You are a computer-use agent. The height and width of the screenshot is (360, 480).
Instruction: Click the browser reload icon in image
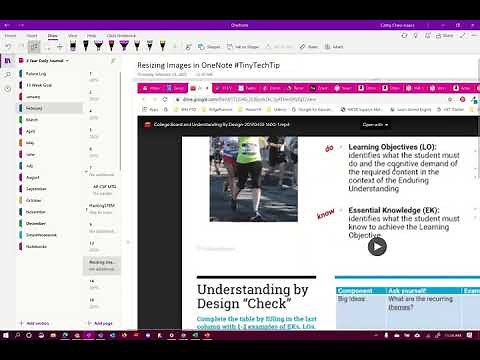pyautogui.click(x=165, y=99)
